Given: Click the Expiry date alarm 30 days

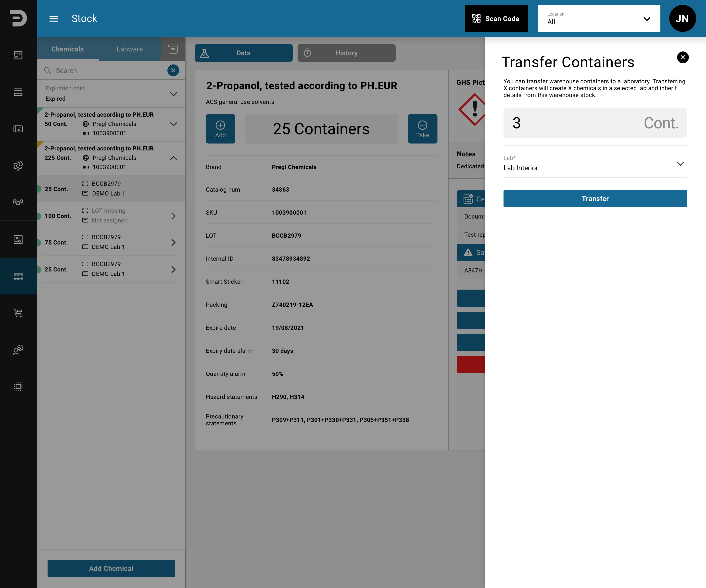Looking at the screenshot, I should (x=282, y=351).
